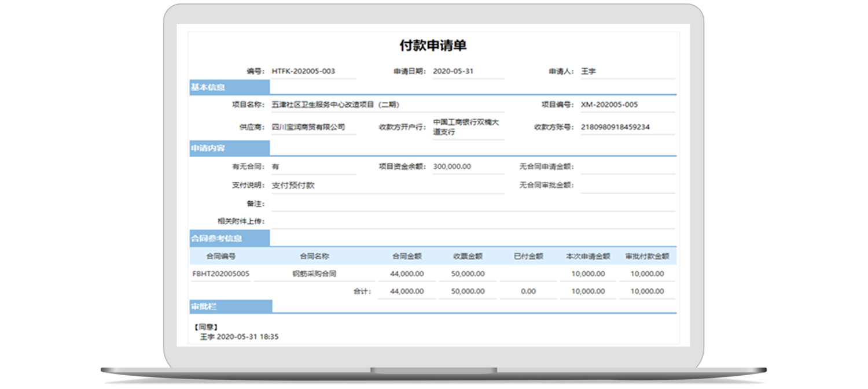The image size is (868, 389).
Task: Click the 编号 field showing HTFK-202005-003
Action: 313,72
